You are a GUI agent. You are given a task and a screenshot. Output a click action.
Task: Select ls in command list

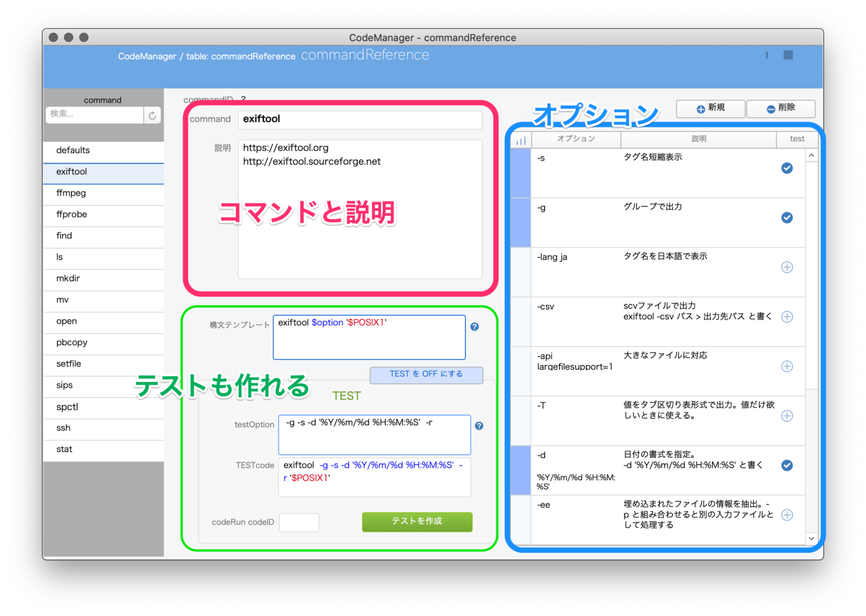pyautogui.click(x=104, y=258)
